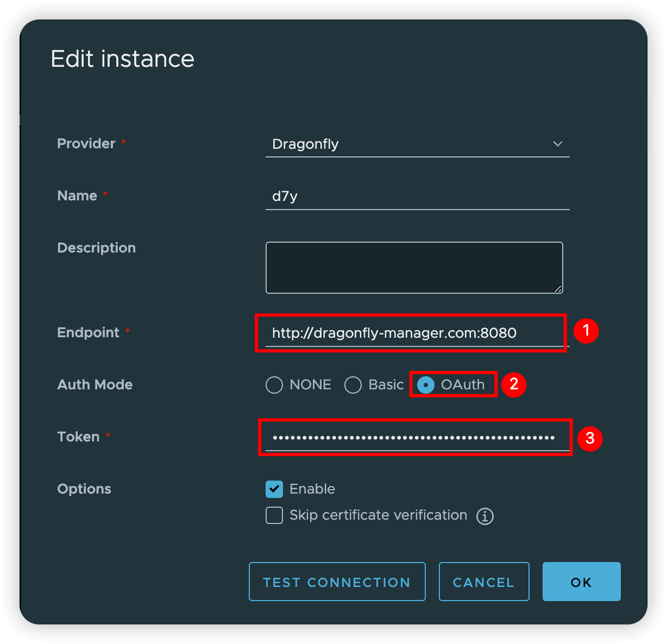Choose the Basic auth mode radio
The image size is (667, 644).
point(353,385)
